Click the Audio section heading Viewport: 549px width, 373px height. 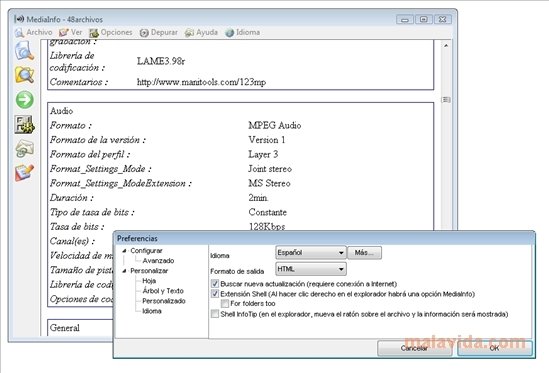(x=62, y=111)
